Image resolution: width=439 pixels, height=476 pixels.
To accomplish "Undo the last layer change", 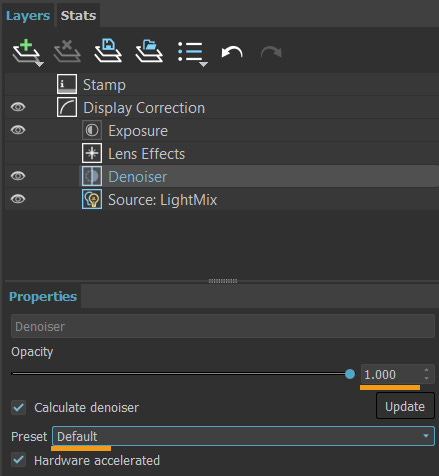I will [232, 52].
